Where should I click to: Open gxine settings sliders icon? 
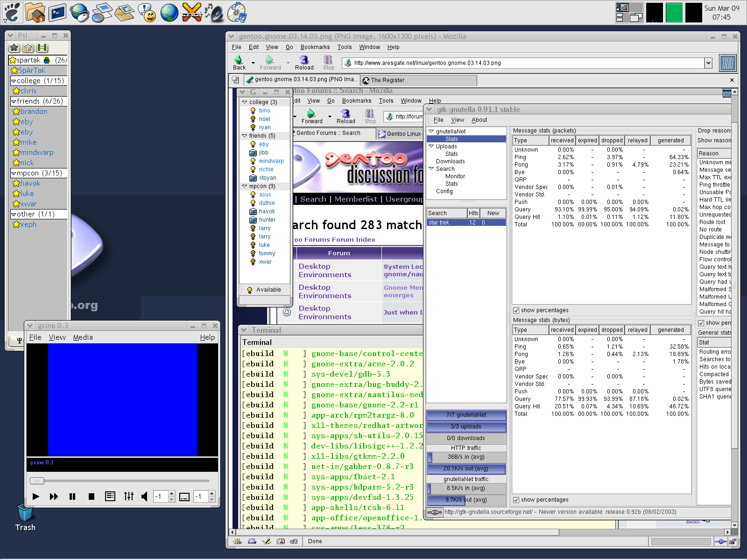(129, 496)
